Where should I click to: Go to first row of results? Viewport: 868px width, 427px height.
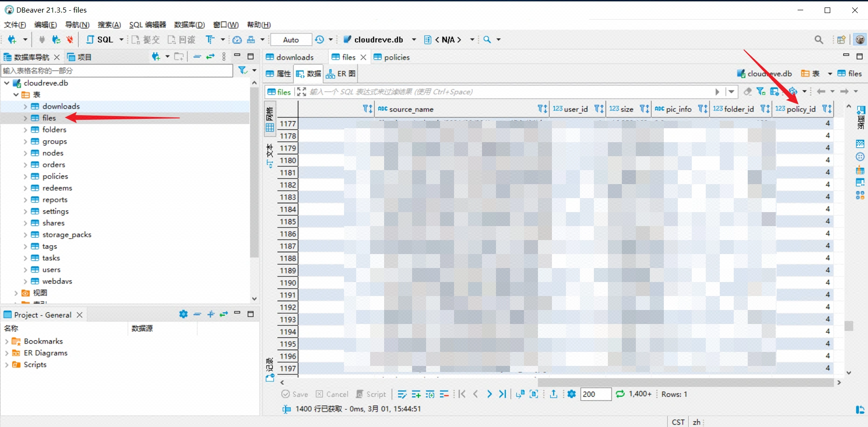tap(462, 394)
